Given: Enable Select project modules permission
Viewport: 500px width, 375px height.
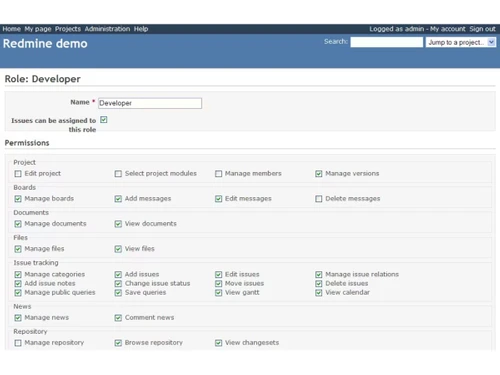Looking at the screenshot, I should click(118, 174).
